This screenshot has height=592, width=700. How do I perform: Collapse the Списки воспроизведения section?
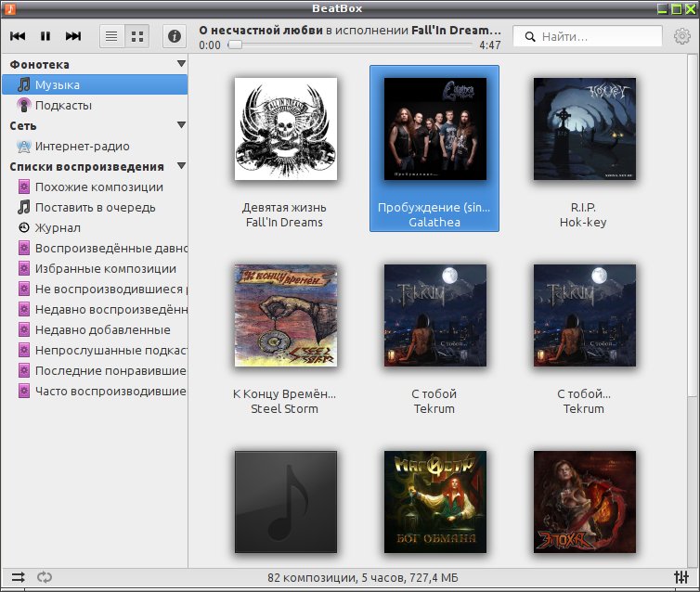tap(181, 166)
